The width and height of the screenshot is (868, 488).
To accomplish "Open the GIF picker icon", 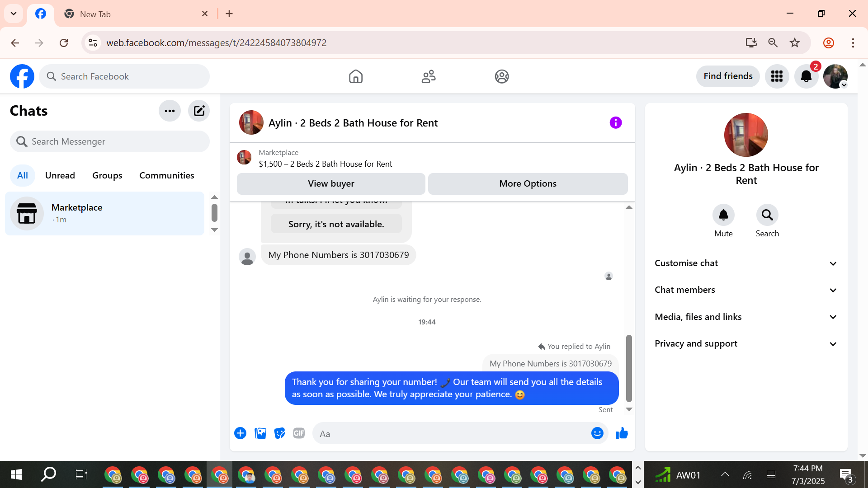I will pyautogui.click(x=299, y=433).
